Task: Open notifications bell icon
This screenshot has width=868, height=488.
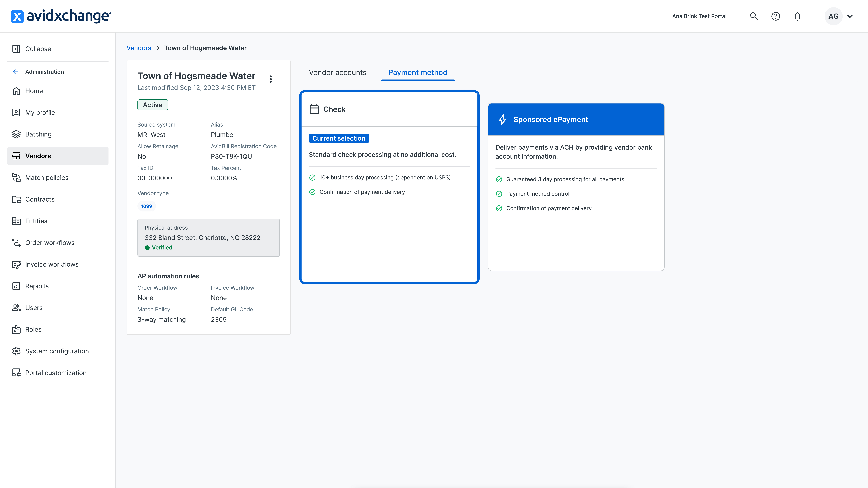Action: click(x=797, y=16)
